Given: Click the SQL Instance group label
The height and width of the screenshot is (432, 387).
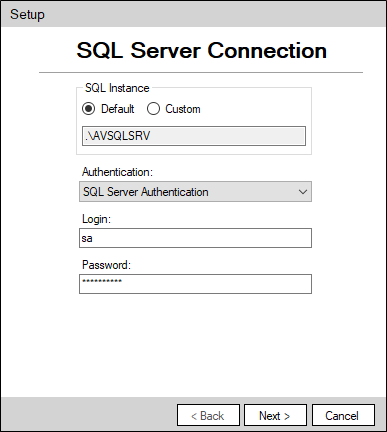Looking at the screenshot, I should click(x=117, y=88).
